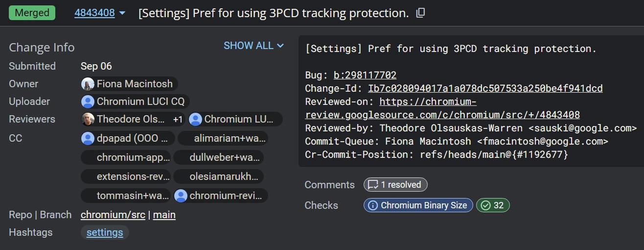The height and width of the screenshot is (250, 644).
Task: Click the +1 vote on Theodore's reviewer chip
Action: pos(178,119)
